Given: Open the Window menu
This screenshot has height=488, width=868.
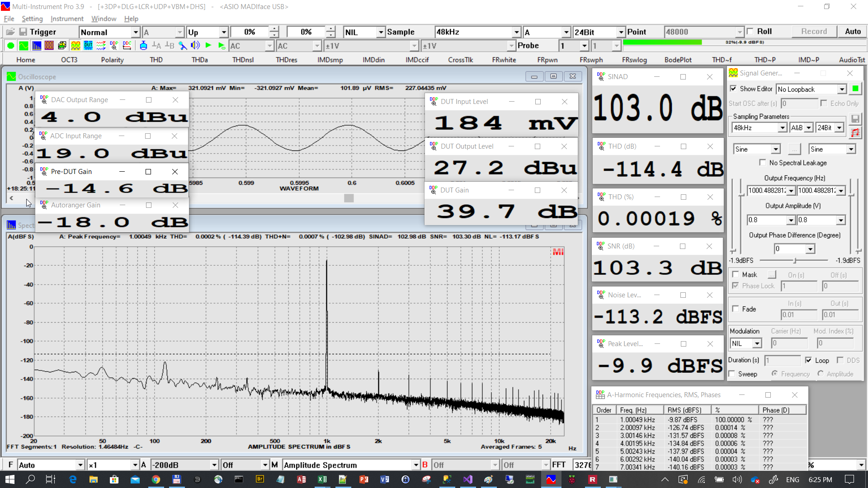Looking at the screenshot, I should pos(104,19).
